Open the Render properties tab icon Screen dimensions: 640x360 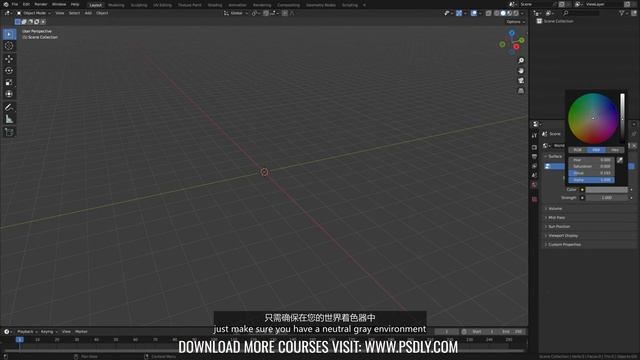click(534, 147)
